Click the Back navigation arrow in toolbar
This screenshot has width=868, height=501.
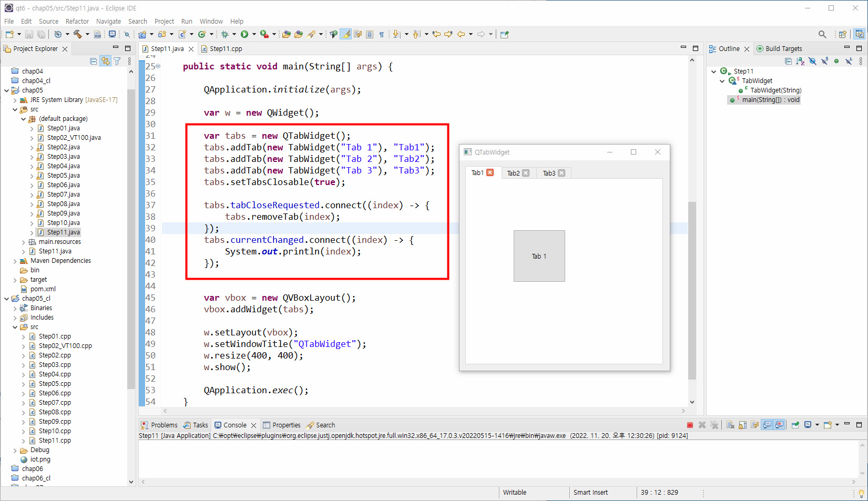461,34
